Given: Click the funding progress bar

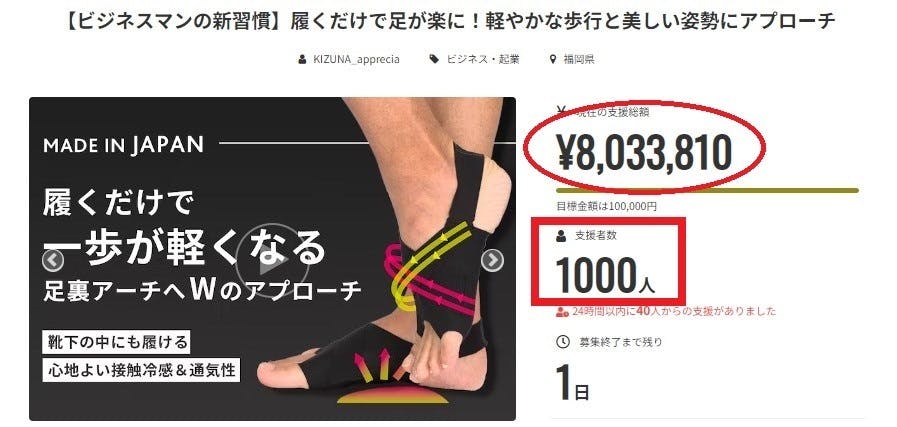Looking at the screenshot, I should pos(707,191).
